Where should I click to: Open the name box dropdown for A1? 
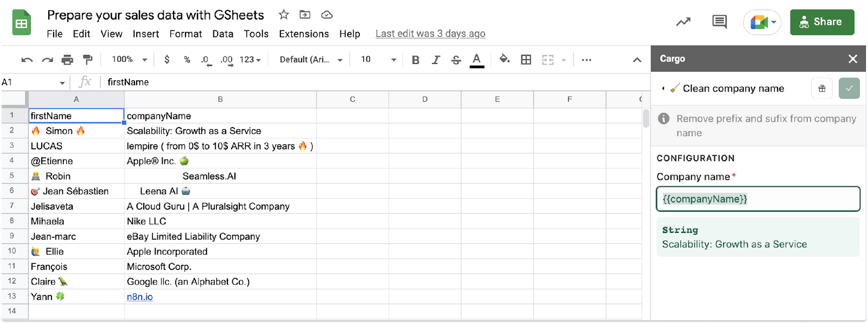62,83
